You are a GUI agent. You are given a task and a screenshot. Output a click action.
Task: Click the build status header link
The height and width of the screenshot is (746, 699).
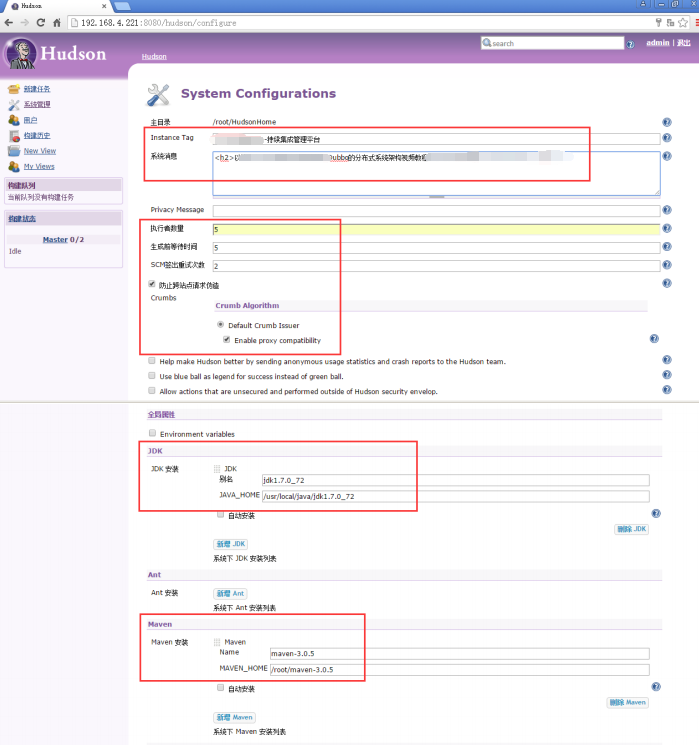(22, 219)
